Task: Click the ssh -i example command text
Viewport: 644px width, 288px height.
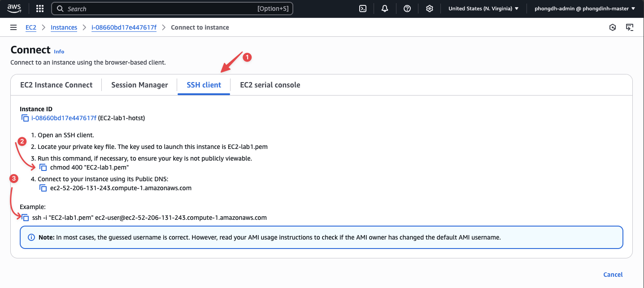Action: point(150,218)
